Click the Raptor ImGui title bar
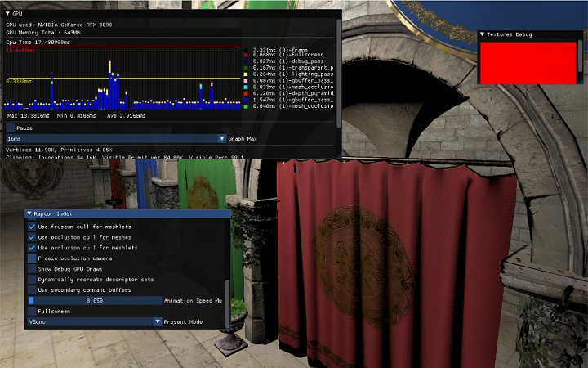Image resolution: width=588 pixels, height=368 pixels. pyautogui.click(x=127, y=213)
